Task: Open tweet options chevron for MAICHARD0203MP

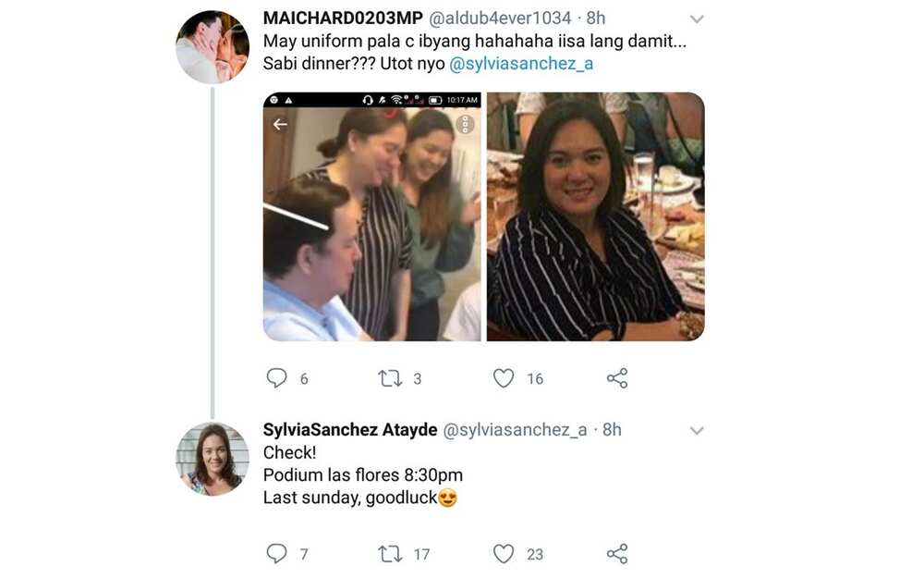Action: (697, 19)
